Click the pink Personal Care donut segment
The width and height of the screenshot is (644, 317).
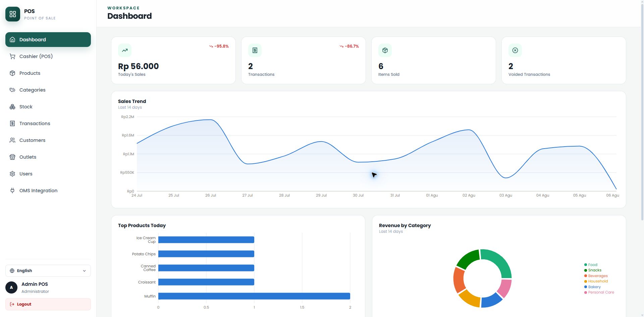click(505, 288)
